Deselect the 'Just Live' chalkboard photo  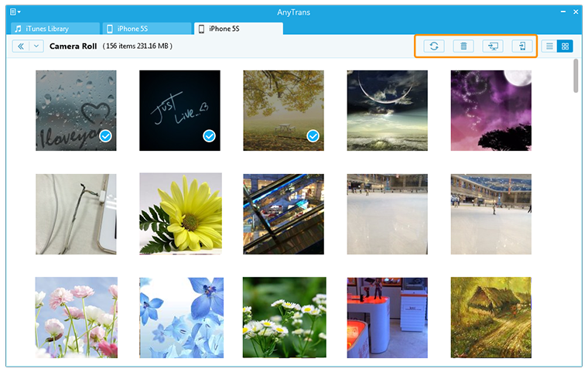pos(209,137)
